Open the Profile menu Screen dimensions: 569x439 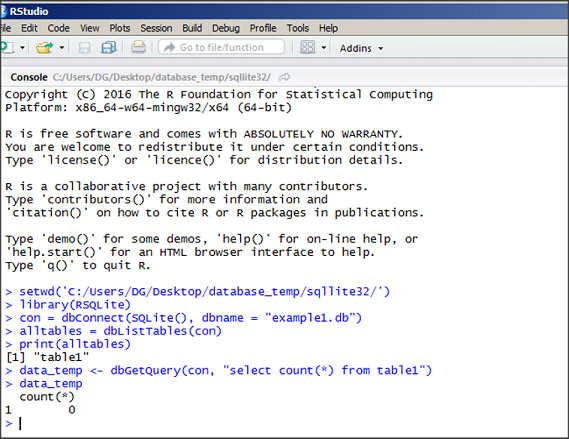pos(263,28)
